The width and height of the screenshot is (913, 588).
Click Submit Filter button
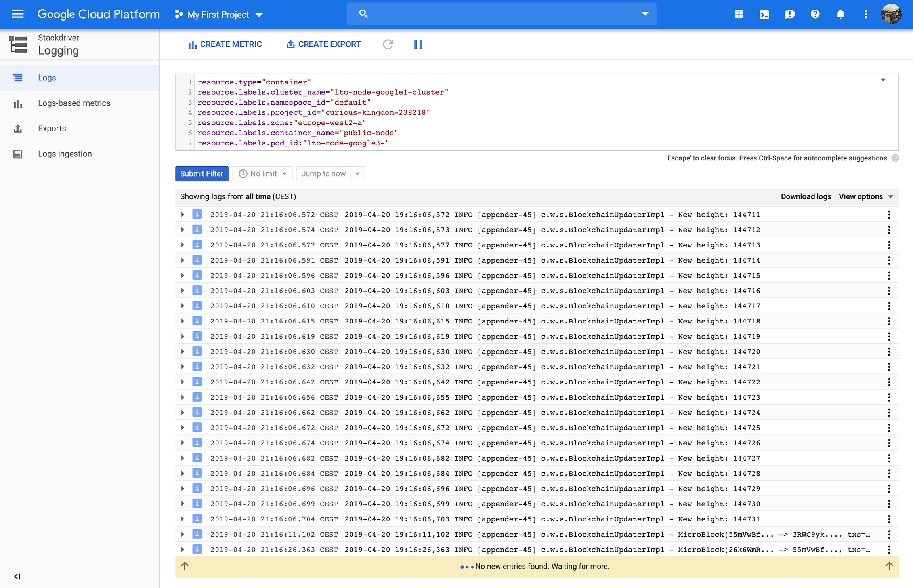[x=202, y=174]
